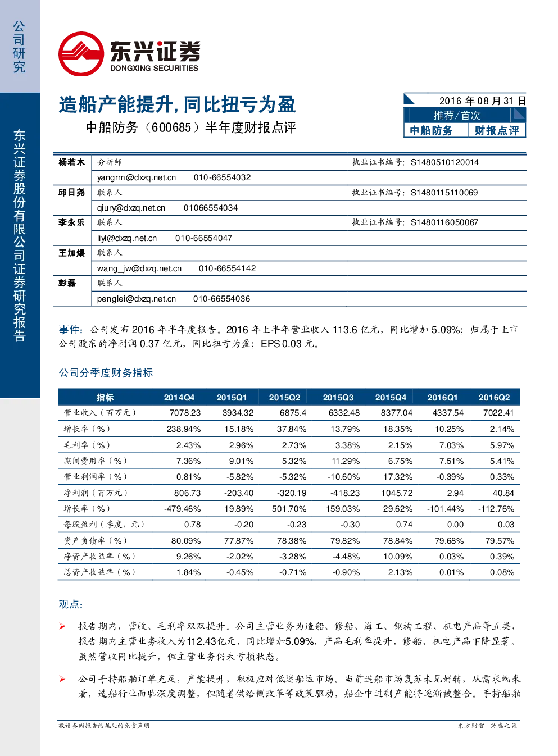Click growth rate value 238.94%
The width and height of the screenshot is (558, 756).
[x=184, y=429]
